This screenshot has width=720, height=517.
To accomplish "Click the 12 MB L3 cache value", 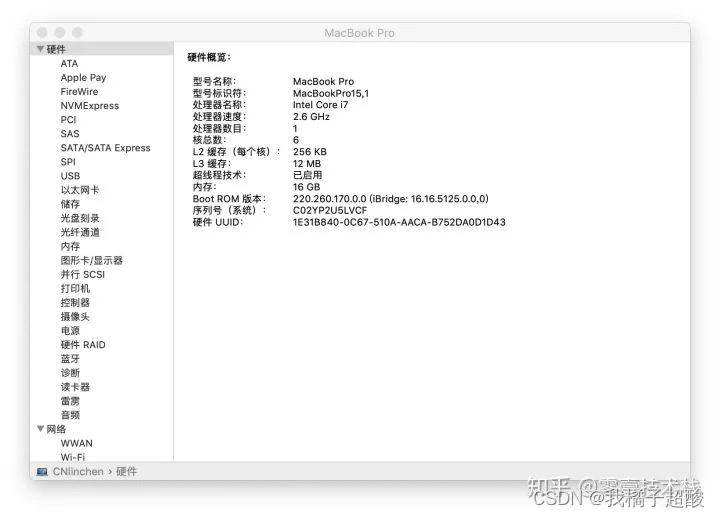I will (307, 163).
